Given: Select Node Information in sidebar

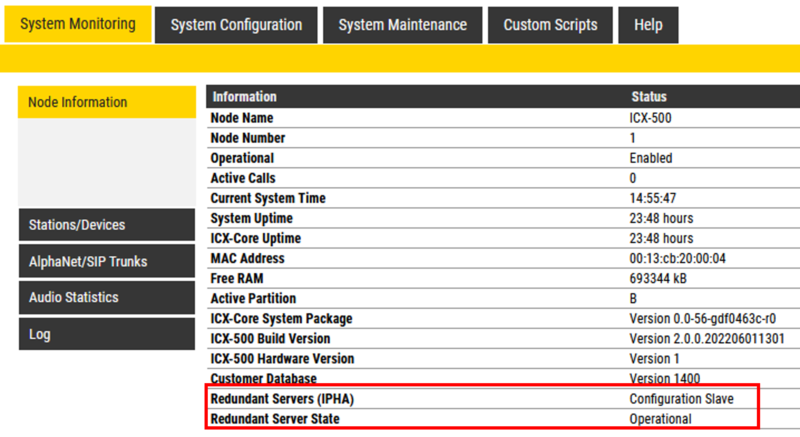Looking at the screenshot, I should click(106, 102).
